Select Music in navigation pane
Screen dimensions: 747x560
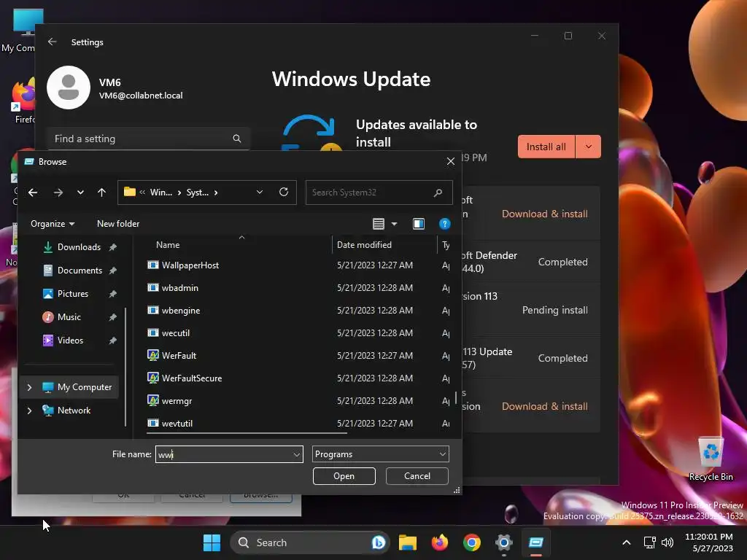69,317
